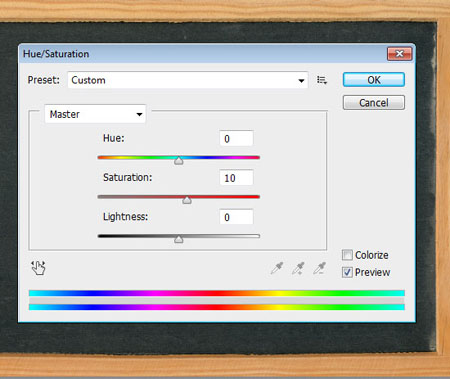The width and height of the screenshot is (450, 379).
Task: Choose the Subtract from Sample eyedropper
Action: 319,268
